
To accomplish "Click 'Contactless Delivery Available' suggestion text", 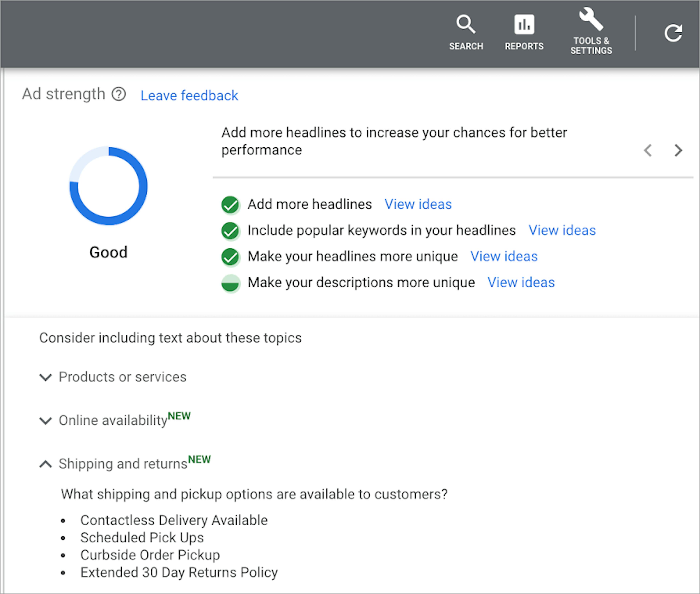I will (x=174, y=520).
